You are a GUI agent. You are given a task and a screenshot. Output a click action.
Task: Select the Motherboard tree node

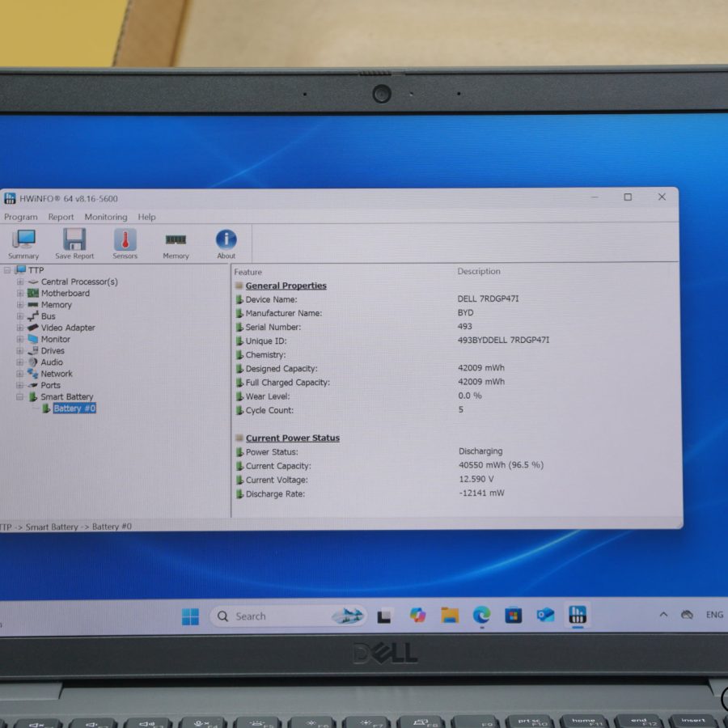[65, 294]
